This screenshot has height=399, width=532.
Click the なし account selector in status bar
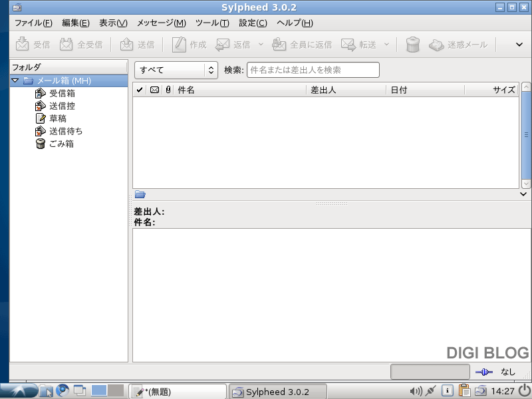[x=508, y=372]
